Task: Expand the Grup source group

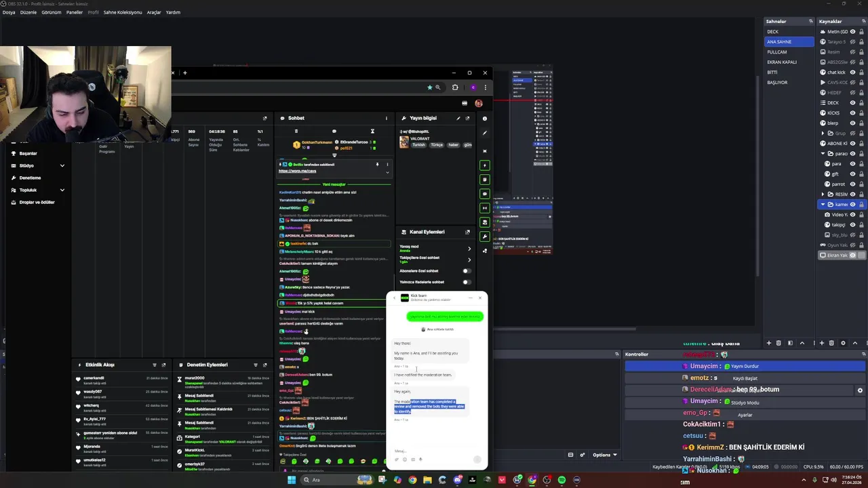Action: (x=823, y=134)
